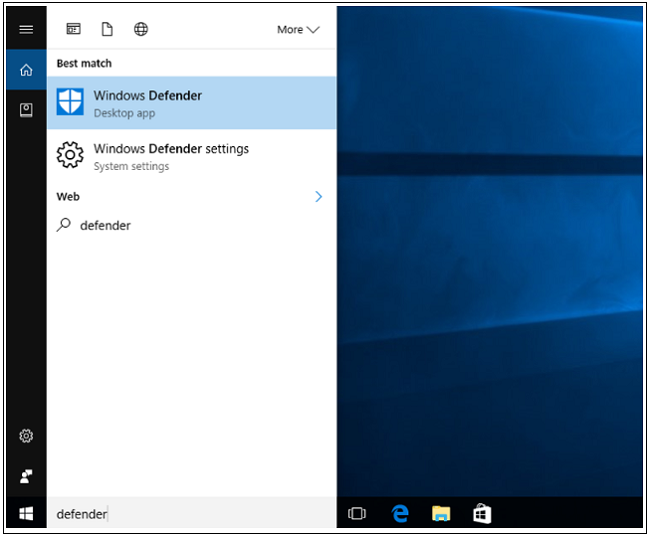The height and width of the screenshot is (537, 650).
Task: Open Windows Defender settings result
Action: pyautogui.click(x=192, y=156)
